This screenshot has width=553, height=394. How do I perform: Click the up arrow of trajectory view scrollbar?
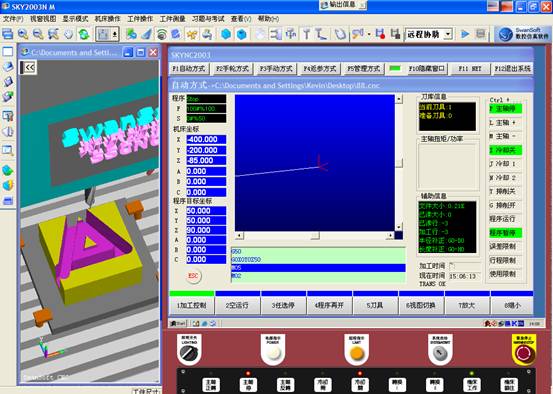pos(399,99)
